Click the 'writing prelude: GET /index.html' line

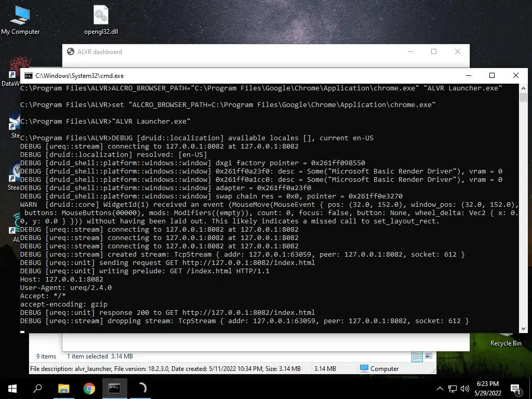click(145, 271)
